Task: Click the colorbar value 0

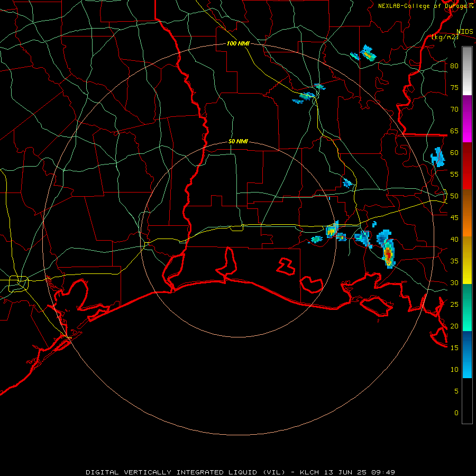Action: (456, 413)
